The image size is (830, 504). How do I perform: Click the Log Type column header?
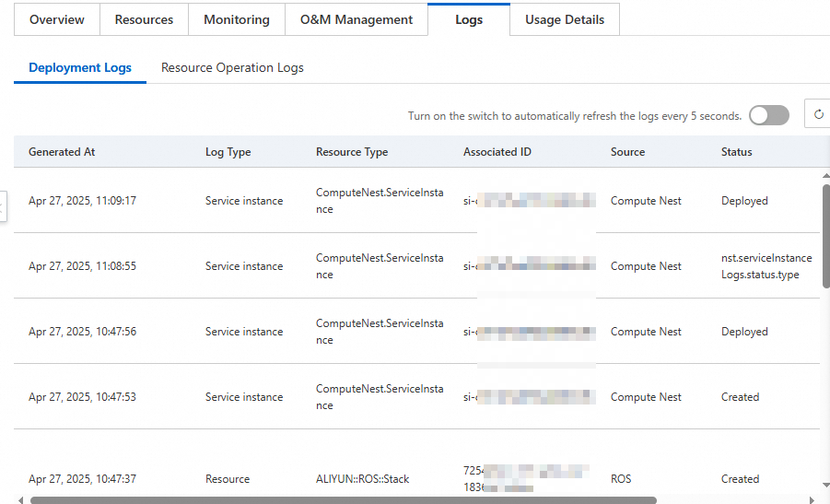(x=228, y=152)
